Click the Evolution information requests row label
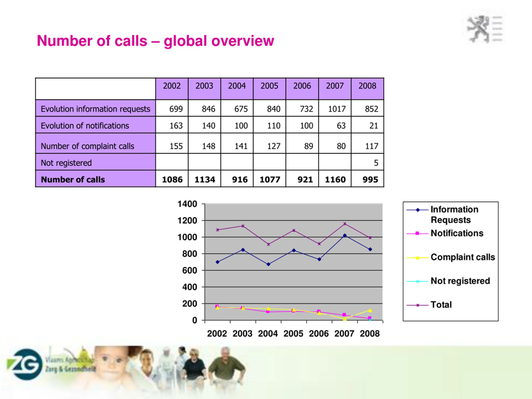Screen dimensions: 532x399 (x=95, y=109)
